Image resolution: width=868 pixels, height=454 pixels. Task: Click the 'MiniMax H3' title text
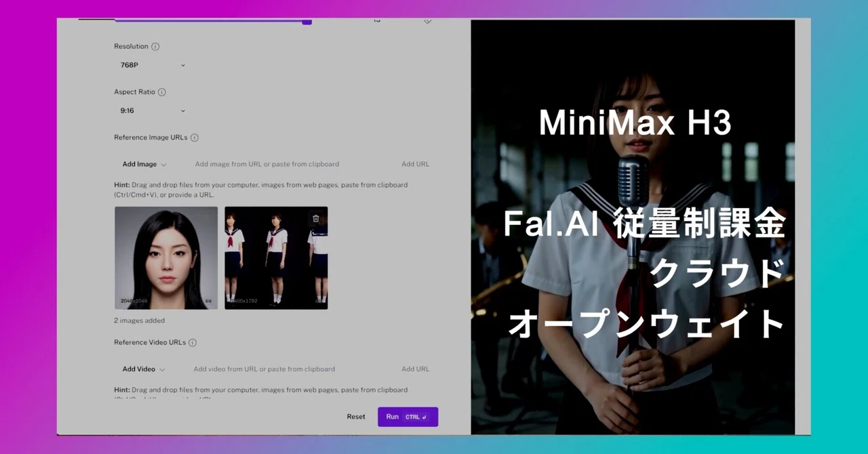pos(635,123)
